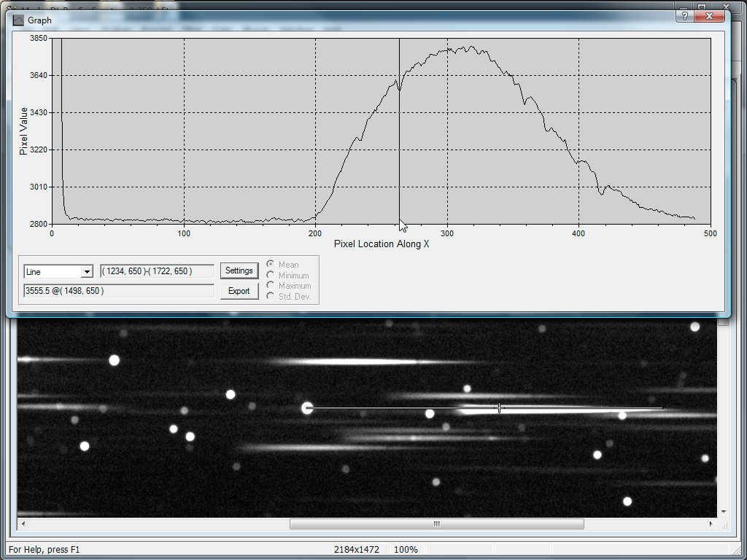
Task: Click the Graph window title icon
Action: [x=18, y=20]
